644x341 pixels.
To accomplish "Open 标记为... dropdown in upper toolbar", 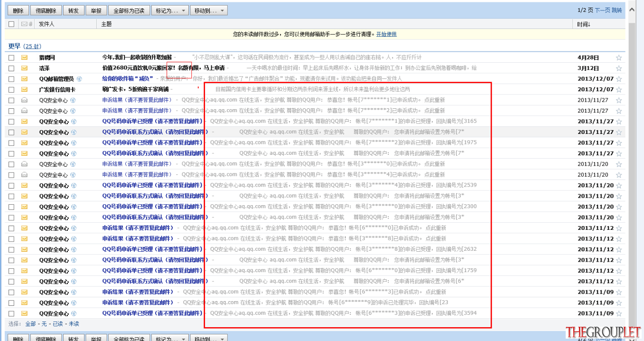I will (170, 10).
